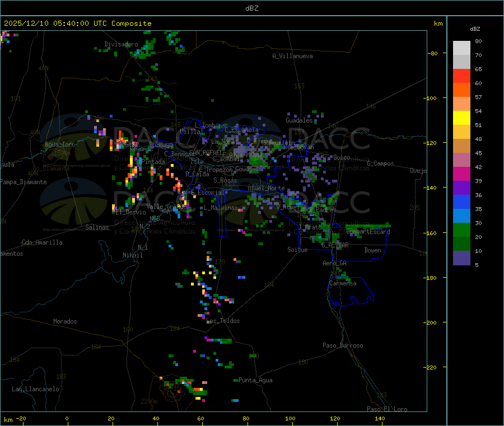Click the km unit label at top right
The height and width of the screenshot is (426, 504).
click(x=438, y=24)
